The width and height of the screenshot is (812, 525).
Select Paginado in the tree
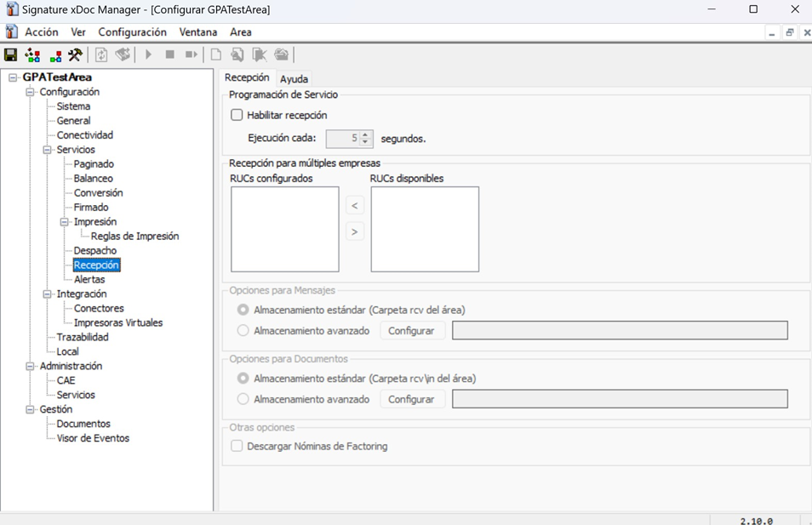pos(94,164)
